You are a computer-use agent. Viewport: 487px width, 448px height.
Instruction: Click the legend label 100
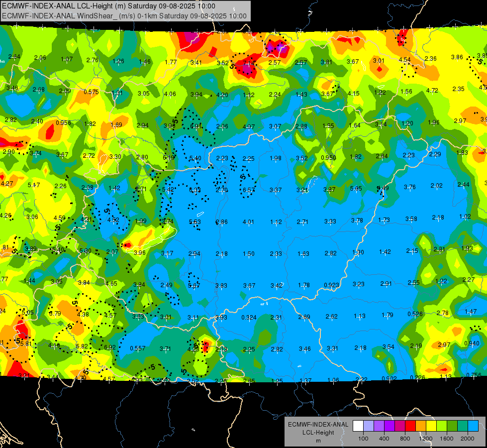coord(363,439)
